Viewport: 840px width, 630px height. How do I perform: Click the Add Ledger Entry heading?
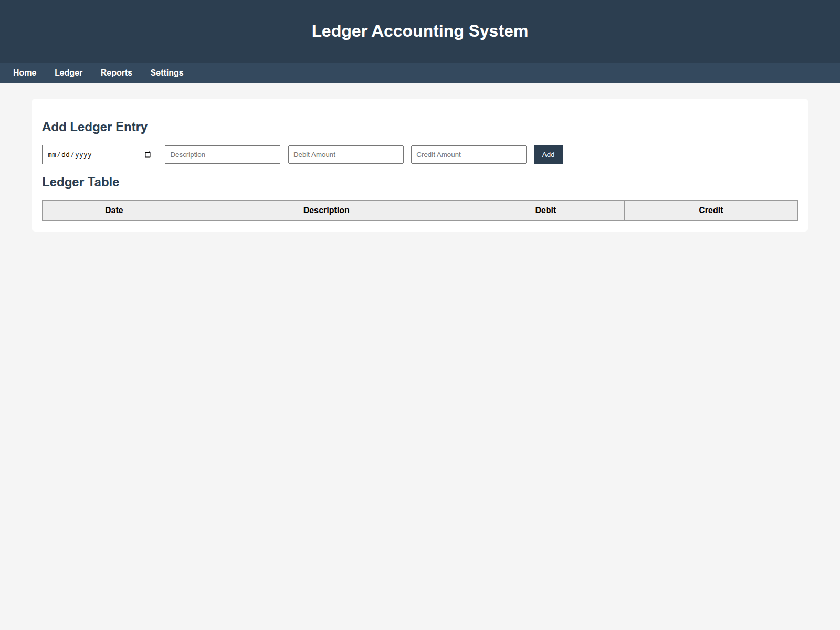pos(94,127)
